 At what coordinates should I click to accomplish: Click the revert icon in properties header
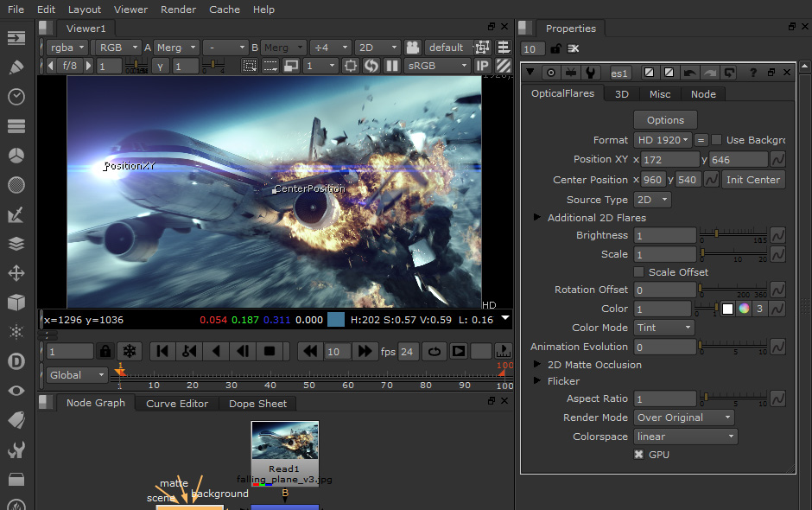pyautogui.click(x=729, y=73)
